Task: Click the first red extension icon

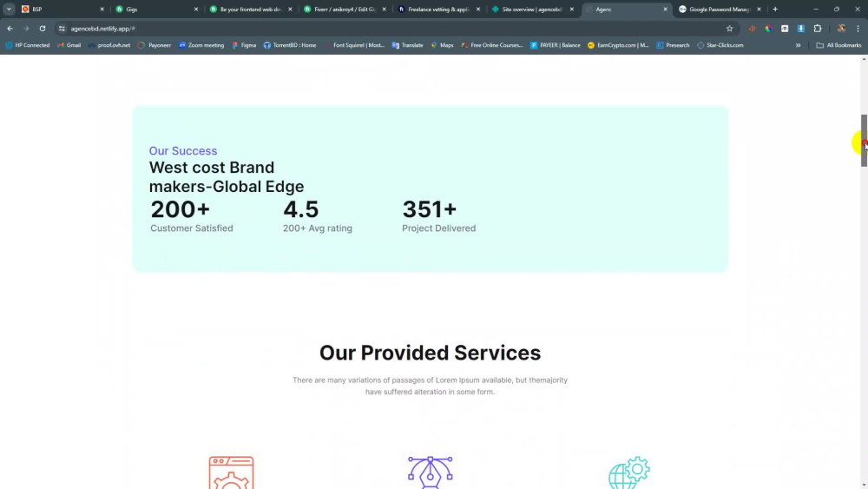Action: tap(752, 29)
